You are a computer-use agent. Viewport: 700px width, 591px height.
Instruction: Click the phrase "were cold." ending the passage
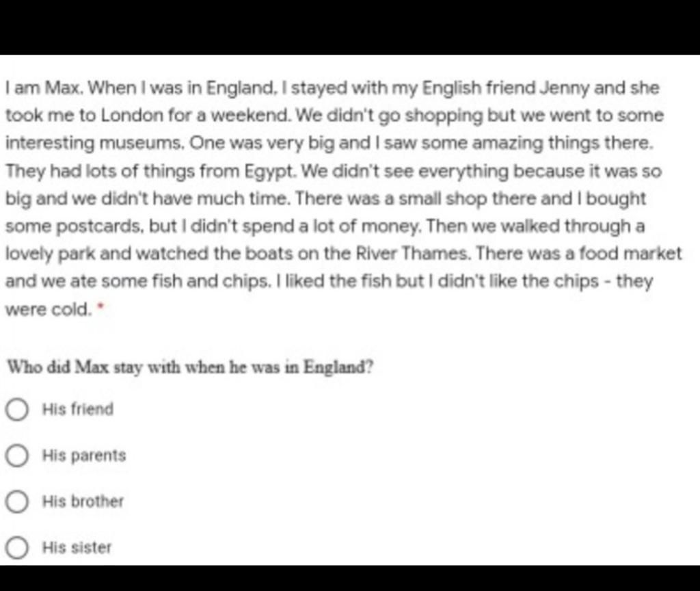tap(49, 309)
